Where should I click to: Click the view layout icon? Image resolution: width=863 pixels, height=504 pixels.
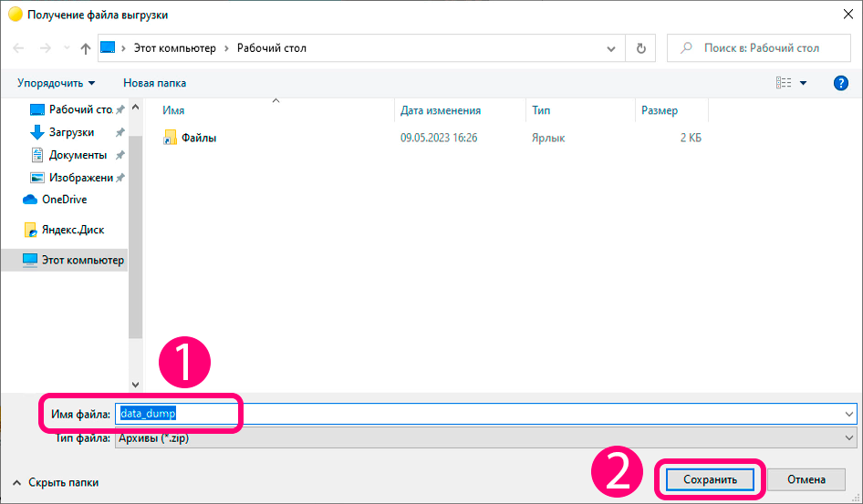(784, 83)
